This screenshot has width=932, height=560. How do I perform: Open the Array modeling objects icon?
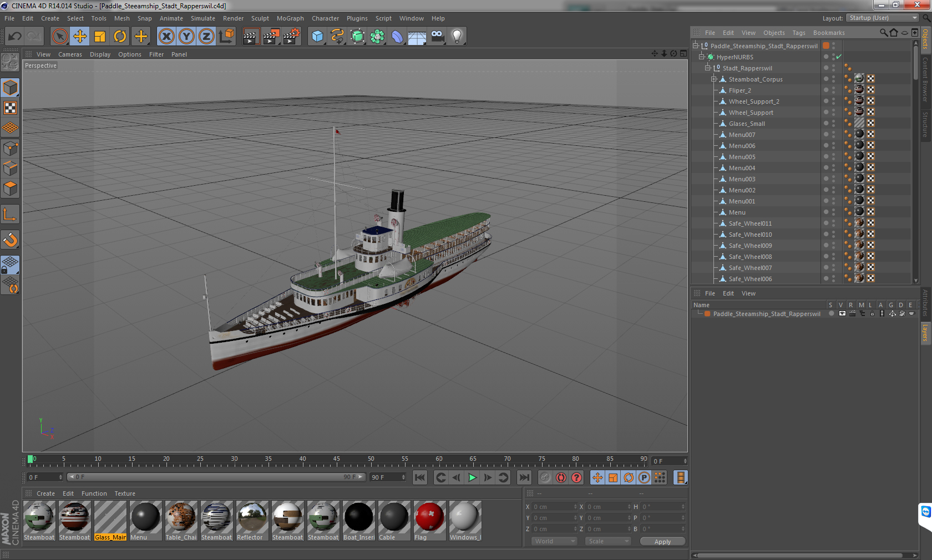(x=377, y=37)
